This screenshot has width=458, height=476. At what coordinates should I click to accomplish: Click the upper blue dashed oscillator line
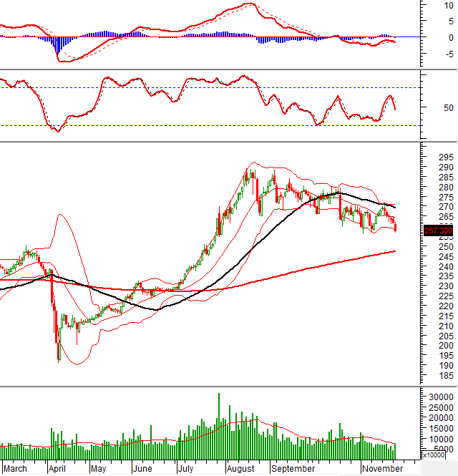215,87
